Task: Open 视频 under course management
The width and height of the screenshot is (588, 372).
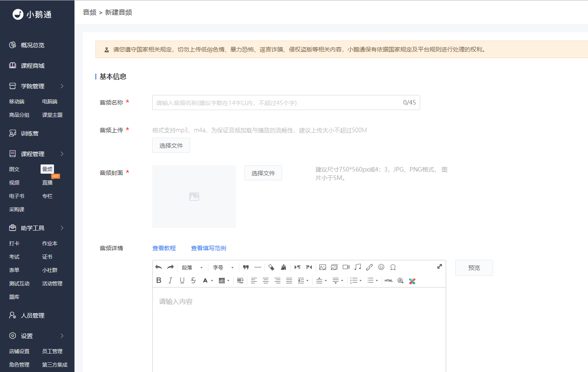Action: 14,182
